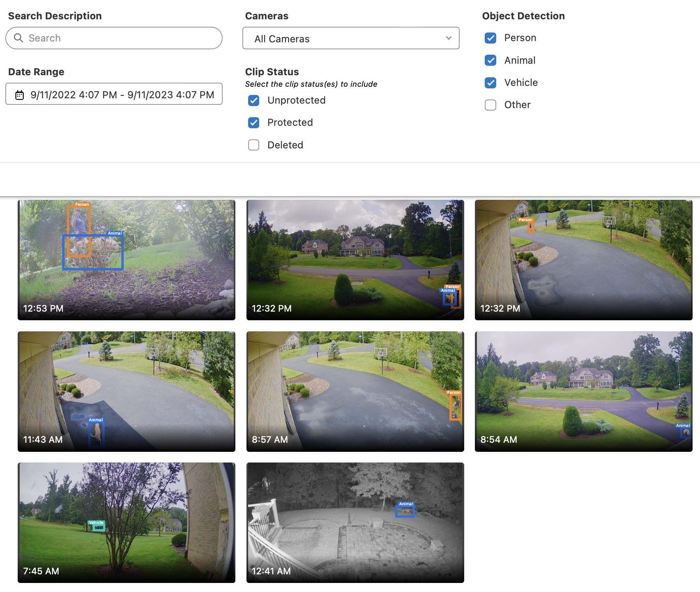Uncheck the Protected clip status

(253, 123)
